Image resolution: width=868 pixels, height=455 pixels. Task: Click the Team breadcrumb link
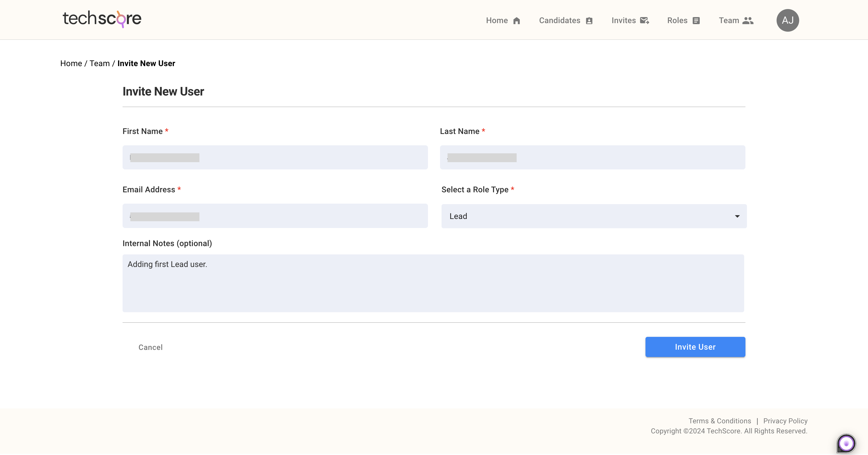[99, 63]
